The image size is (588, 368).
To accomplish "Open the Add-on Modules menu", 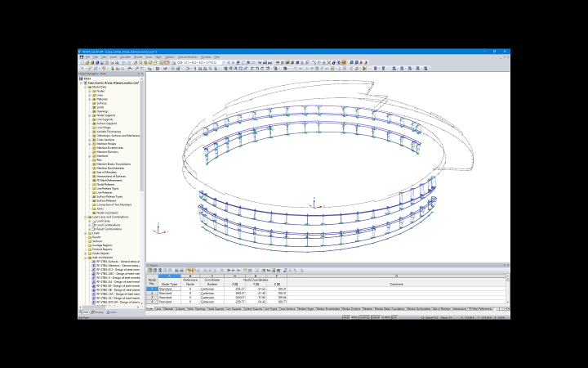I will click(188, 57).
